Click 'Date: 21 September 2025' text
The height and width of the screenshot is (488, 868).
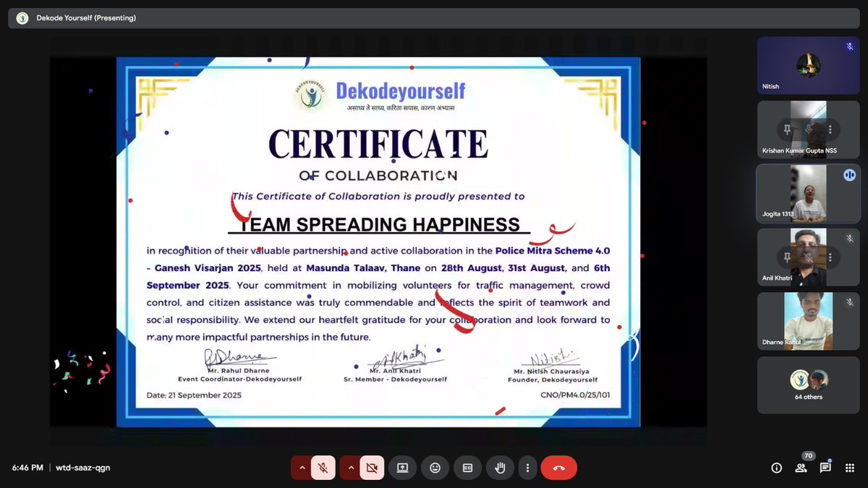coord(194,395)
